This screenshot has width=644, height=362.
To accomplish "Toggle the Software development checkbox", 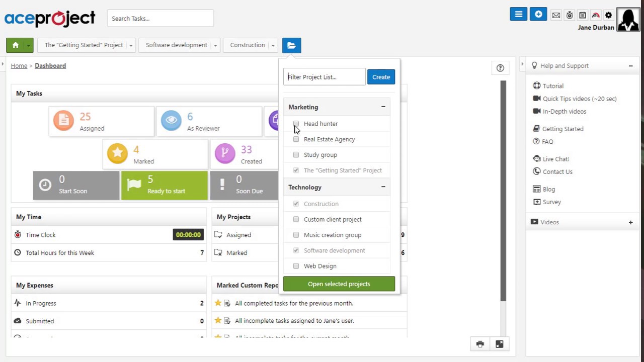I will (x=296, y=250).
